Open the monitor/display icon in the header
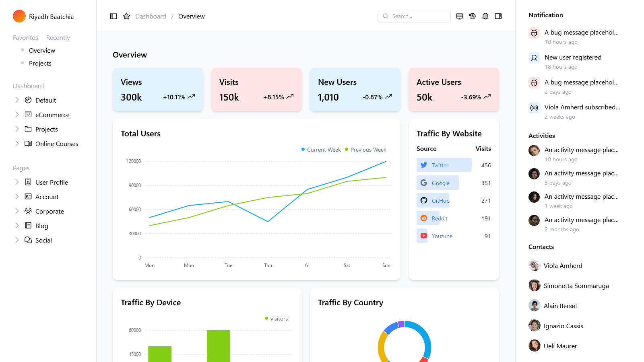This screenshot has height=362, width=644. [x=459, y=16]
